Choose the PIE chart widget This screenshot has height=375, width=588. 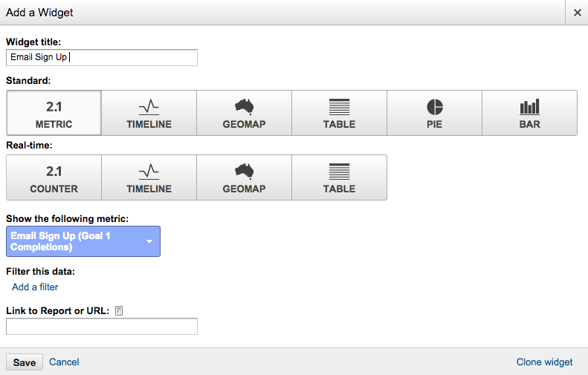435,113
